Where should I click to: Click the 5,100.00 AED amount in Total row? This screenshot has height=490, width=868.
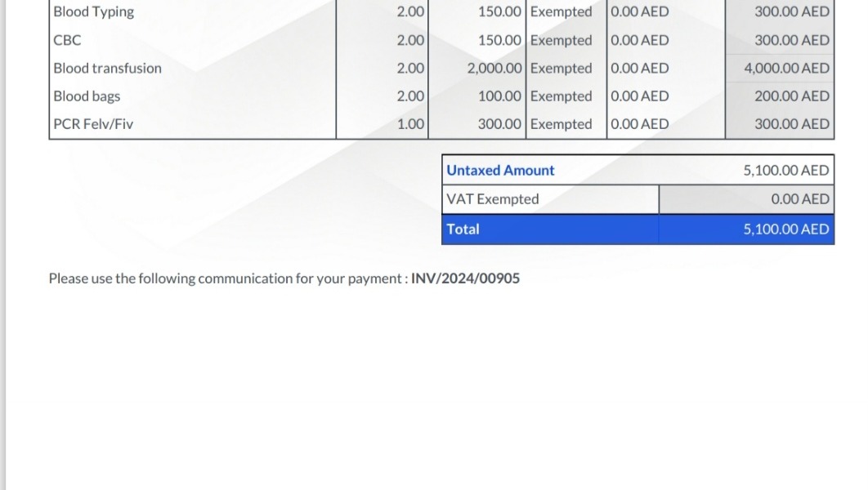785,229
